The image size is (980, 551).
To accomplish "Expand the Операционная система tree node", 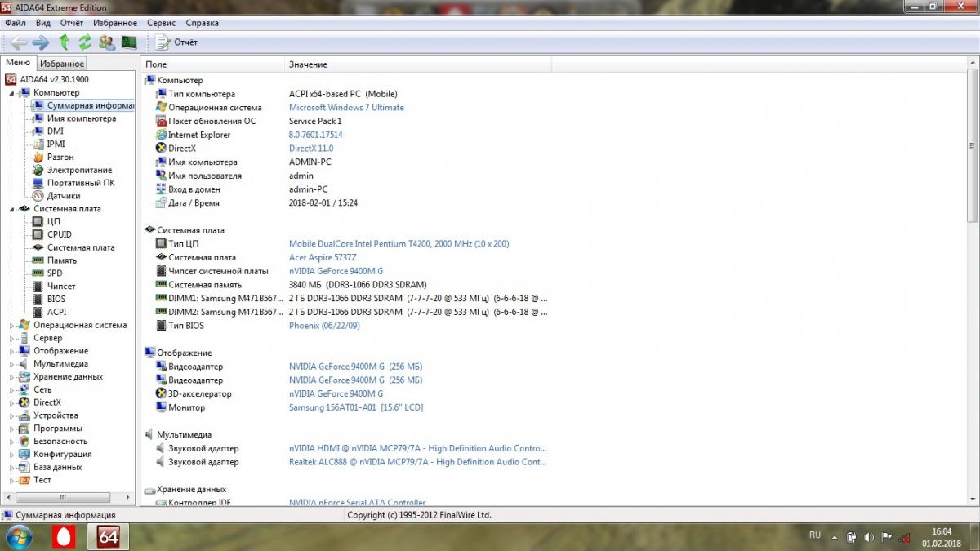I will pos(12,325).
